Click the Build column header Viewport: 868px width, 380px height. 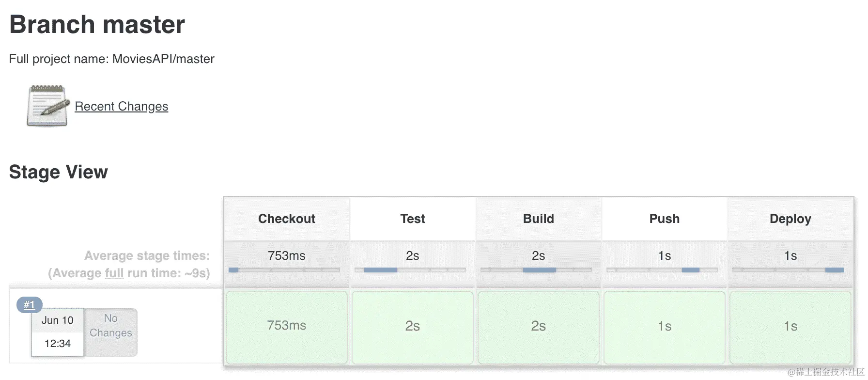[539, 219]
